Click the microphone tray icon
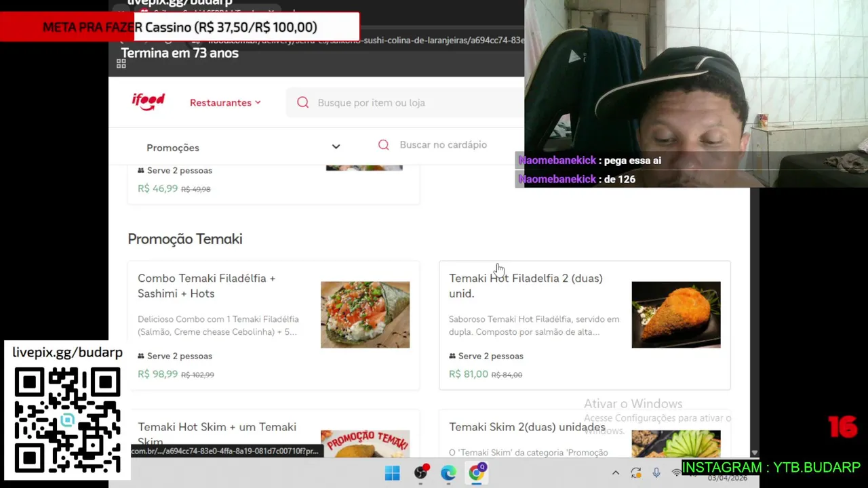The image size is (868, 488). tap(656, 473)
